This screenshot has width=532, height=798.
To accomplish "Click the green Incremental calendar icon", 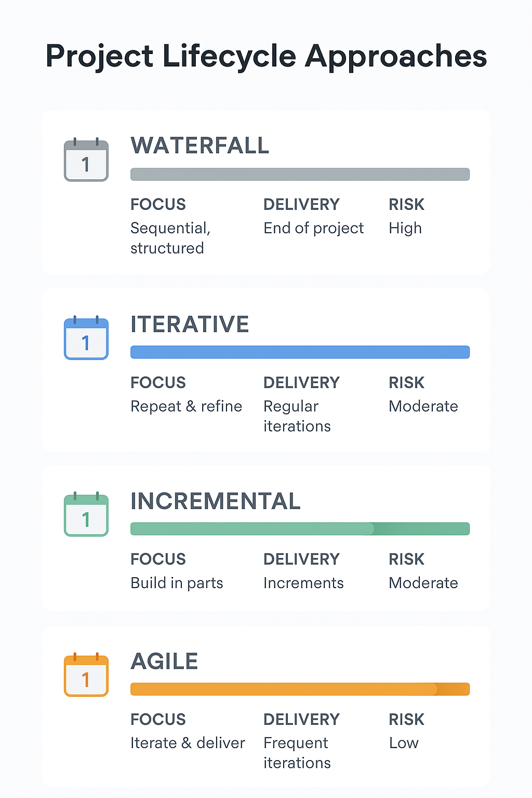I will [x=86, y=515].
